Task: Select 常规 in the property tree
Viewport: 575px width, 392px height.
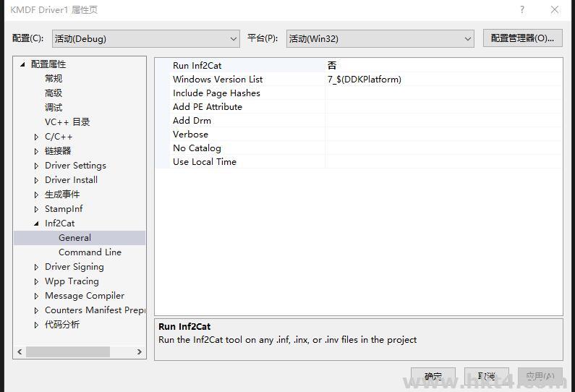Action: pyautogui.click(x=54, y=79)
